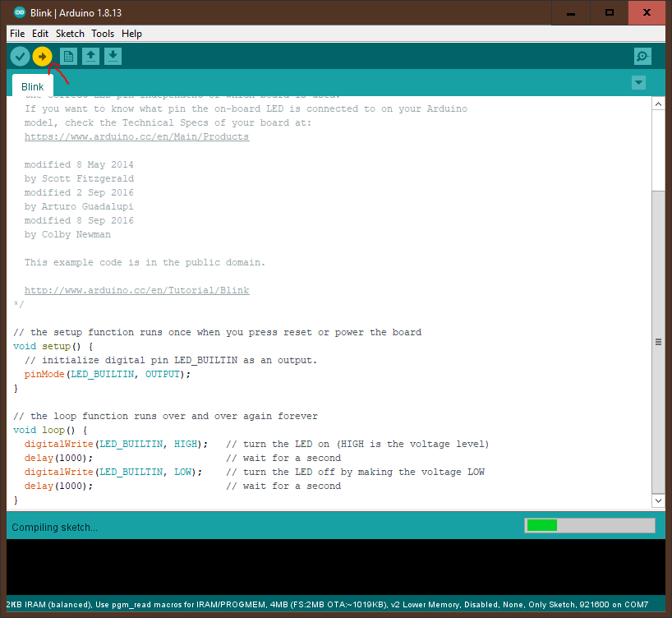Select the Blink sketch tab
Viewport: 672px width, 618px height.
[x=33, y=86]
